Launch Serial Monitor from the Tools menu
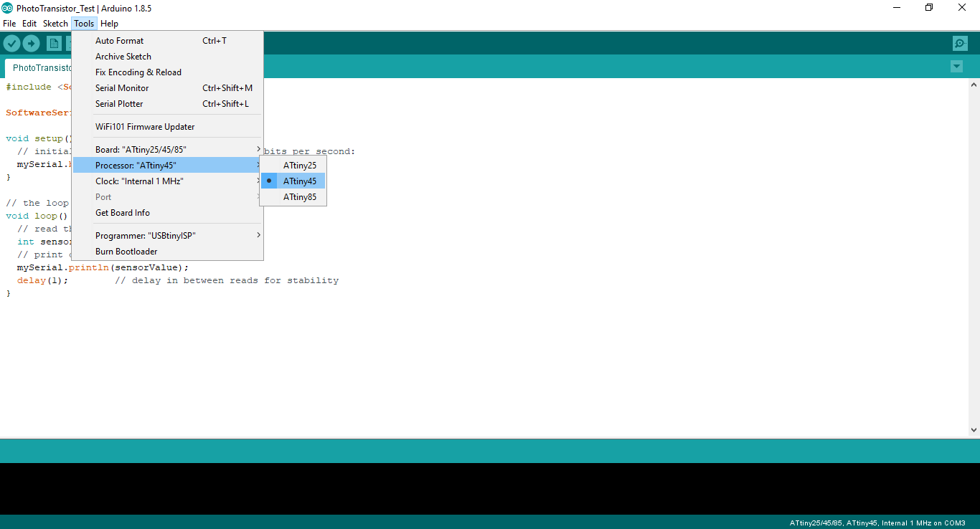Viewport: 980px width, 529px height. coord(168,88)
